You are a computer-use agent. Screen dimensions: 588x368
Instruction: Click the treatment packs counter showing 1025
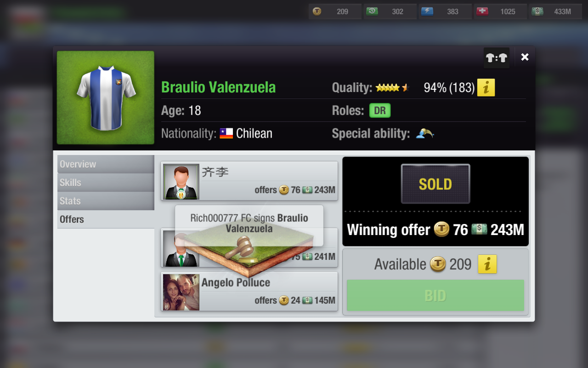point(501,11)
